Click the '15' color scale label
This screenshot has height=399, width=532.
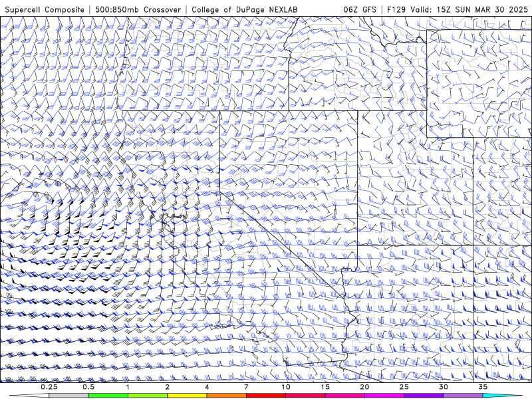325,387
